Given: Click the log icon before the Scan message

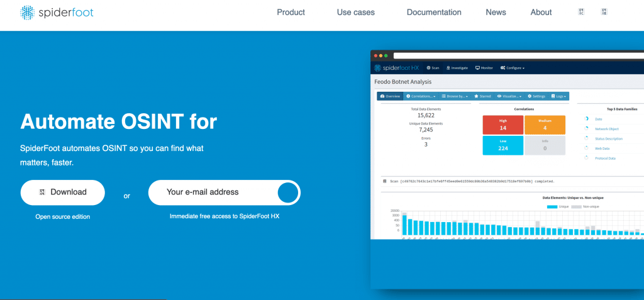Looking at the screenshot, I should point(384,181).
